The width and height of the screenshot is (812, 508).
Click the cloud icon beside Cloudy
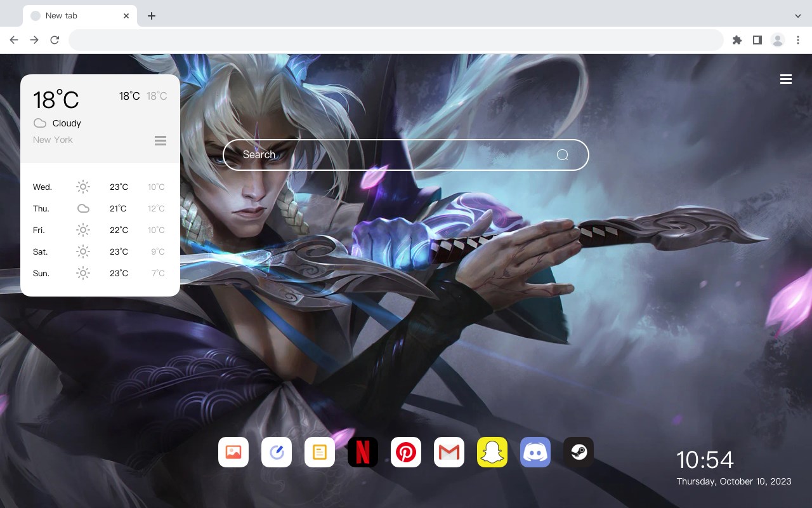click(40, 123)
